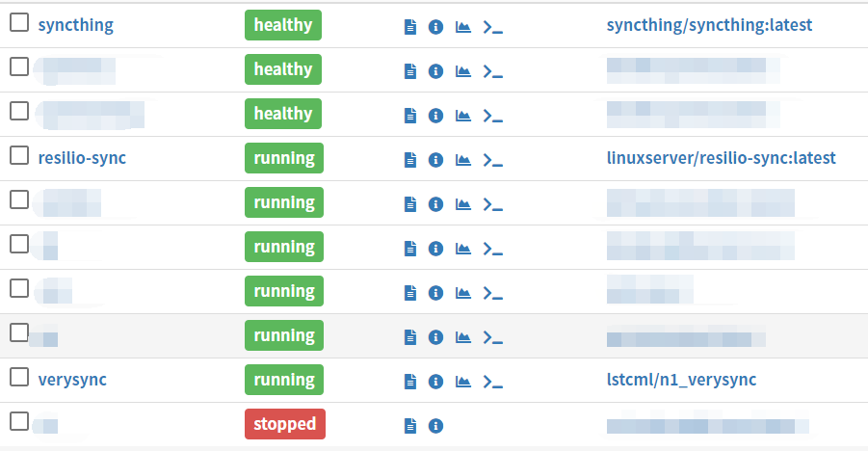
Task: Open syncthing/syncthing:latest image link
Action: click(709, 25)
